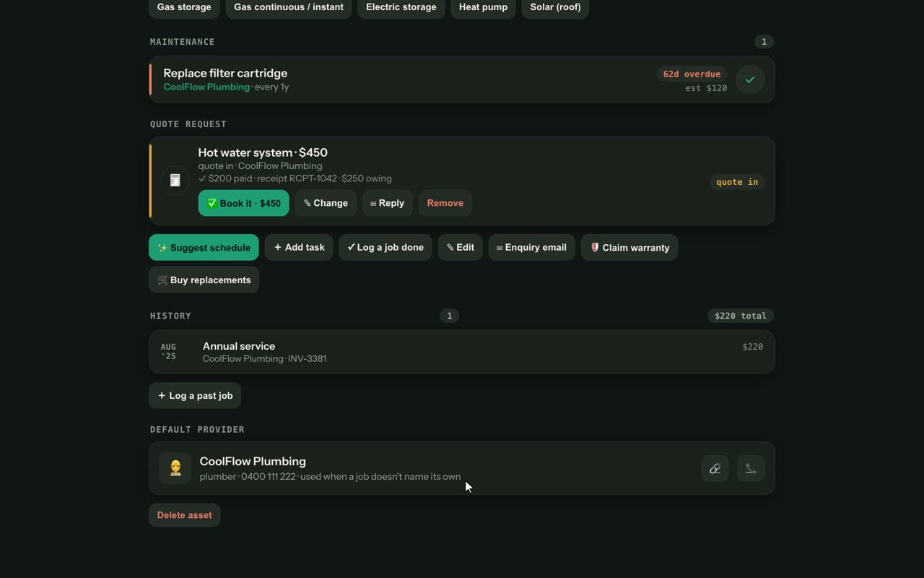Click the 'CoolFlow Plumbing · INV-3381' history detail
Viewport: 924px width, 578px height.
(264, 358)
